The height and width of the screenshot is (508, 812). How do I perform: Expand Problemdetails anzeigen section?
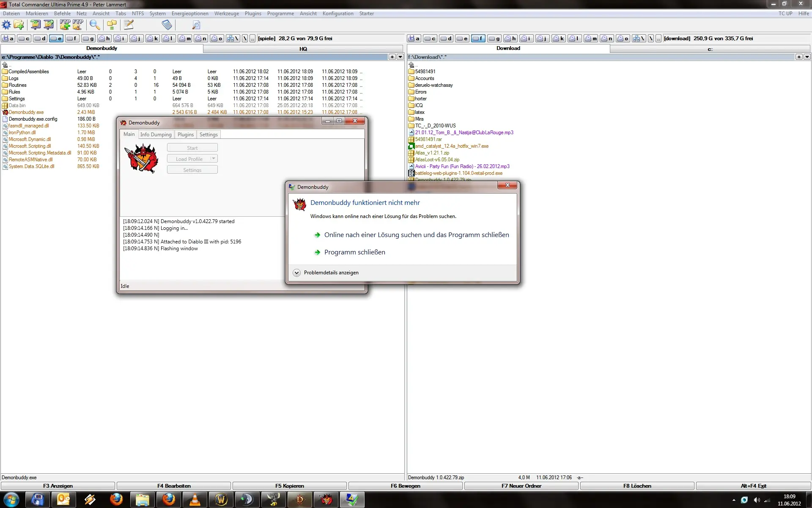point(297,273)
